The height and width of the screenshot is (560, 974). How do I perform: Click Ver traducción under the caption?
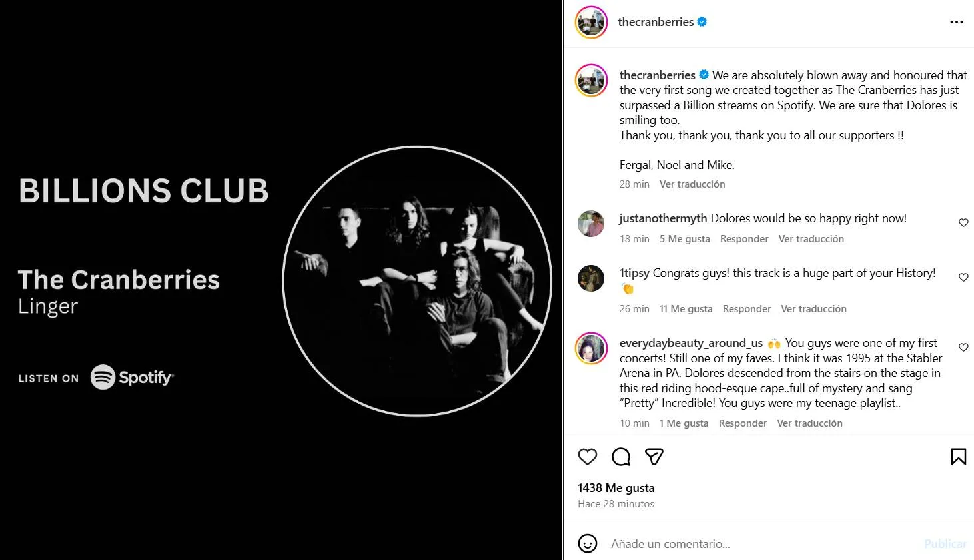click(x=692, y=184)
